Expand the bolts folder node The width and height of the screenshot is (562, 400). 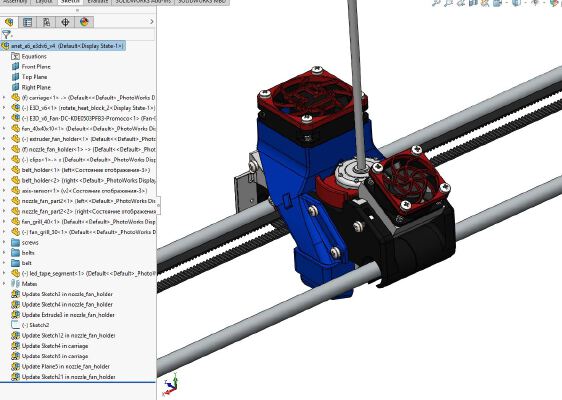point(4,253)
